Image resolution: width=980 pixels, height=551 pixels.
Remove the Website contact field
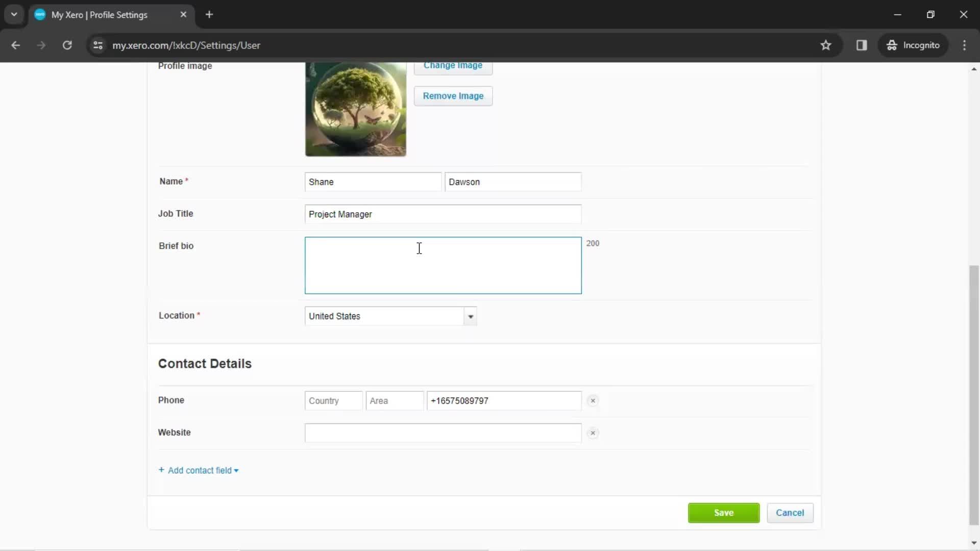pyautogui.click(x=593, y=433)
